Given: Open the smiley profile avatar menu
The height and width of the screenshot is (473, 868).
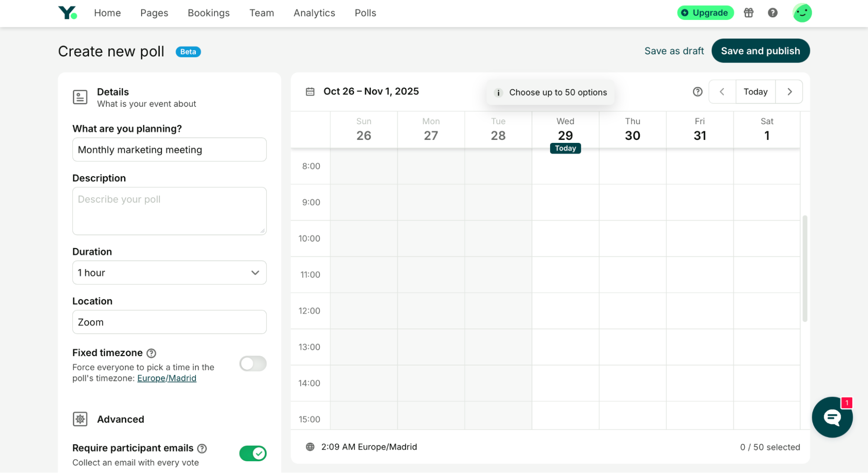Looking at the screenshot, I should click(x=802, y=13).
